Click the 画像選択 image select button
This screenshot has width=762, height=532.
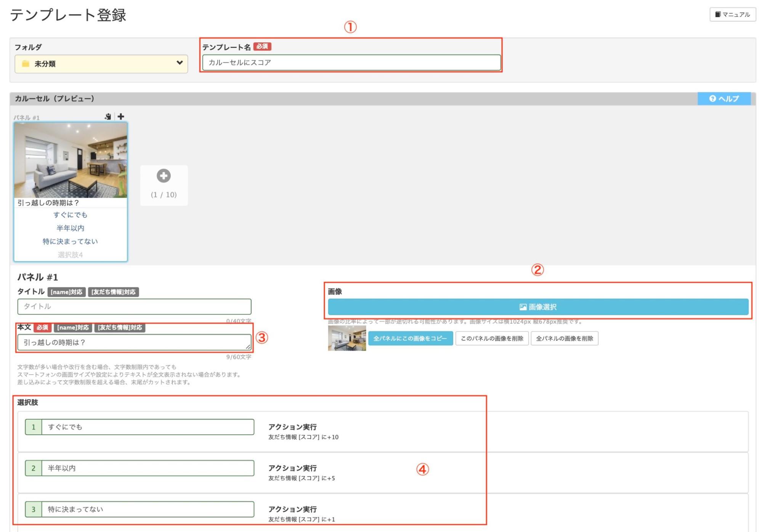pyautogui.click(x=537, y=307)
